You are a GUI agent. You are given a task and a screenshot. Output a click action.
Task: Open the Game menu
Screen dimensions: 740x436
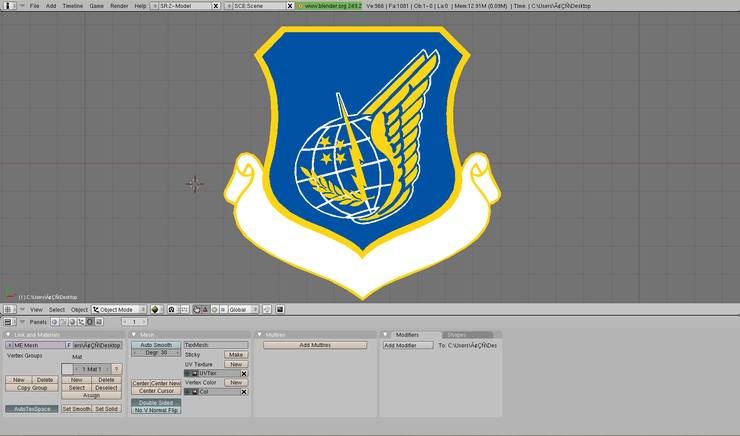tap(96, 6)
